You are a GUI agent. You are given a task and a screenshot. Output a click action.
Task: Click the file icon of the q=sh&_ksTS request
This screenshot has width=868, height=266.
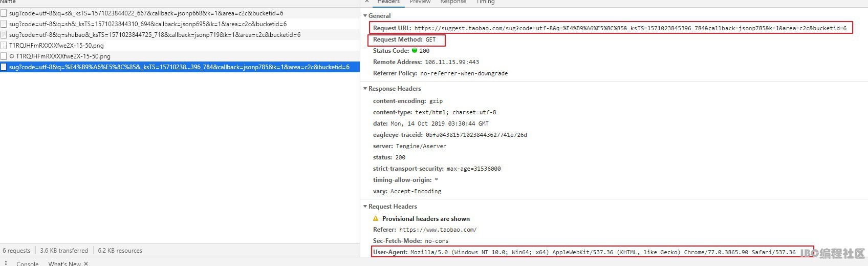[x=4, y=24]
